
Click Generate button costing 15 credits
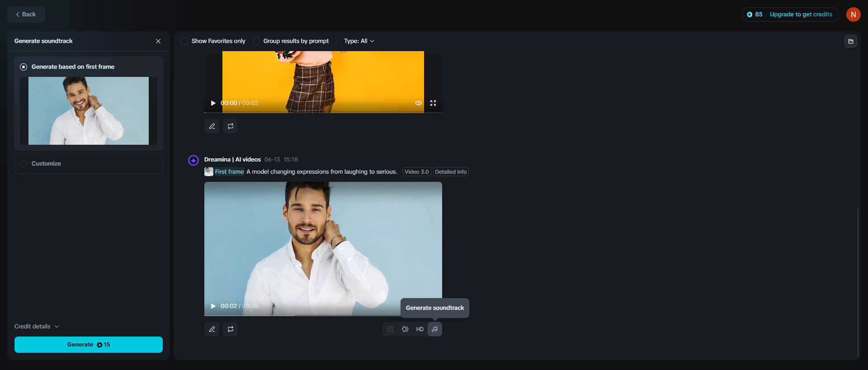click(89, 345)
